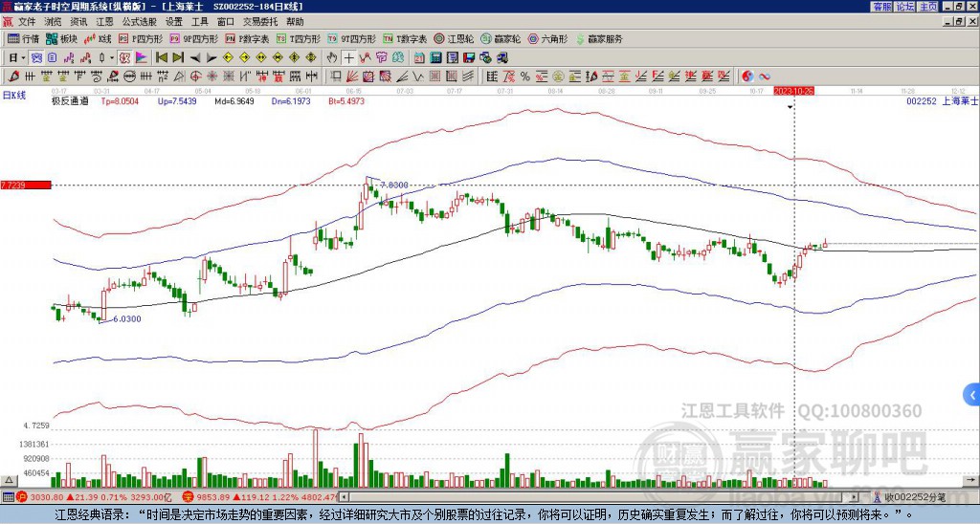This screenshot has width=980, height=524.
Task: Click the up-triangle button beside volume pane
Action: point(9,480)
